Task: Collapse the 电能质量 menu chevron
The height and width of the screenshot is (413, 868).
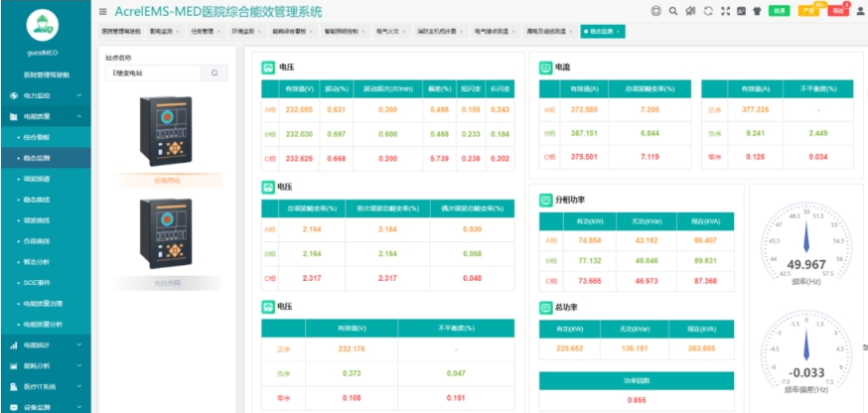Action: coord(79,117)
